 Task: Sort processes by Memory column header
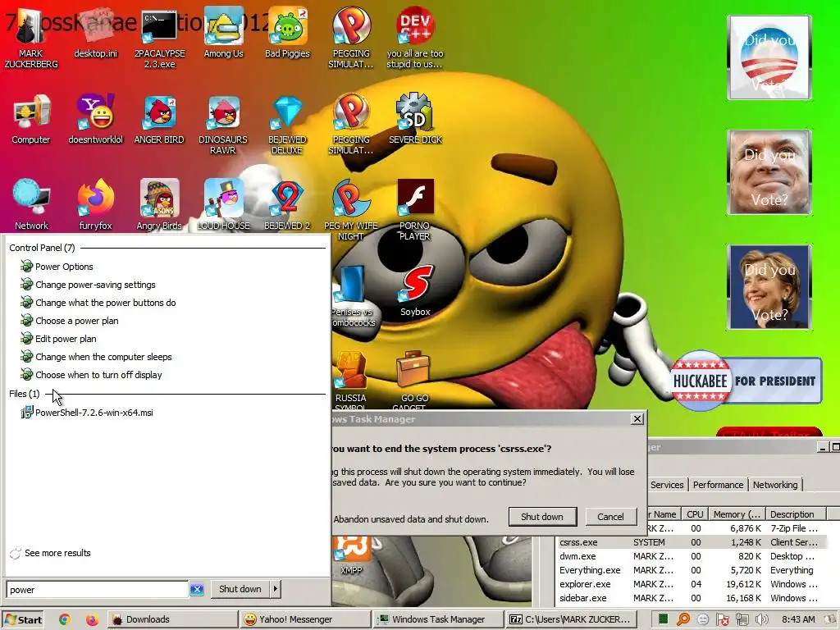pos(737,514)
